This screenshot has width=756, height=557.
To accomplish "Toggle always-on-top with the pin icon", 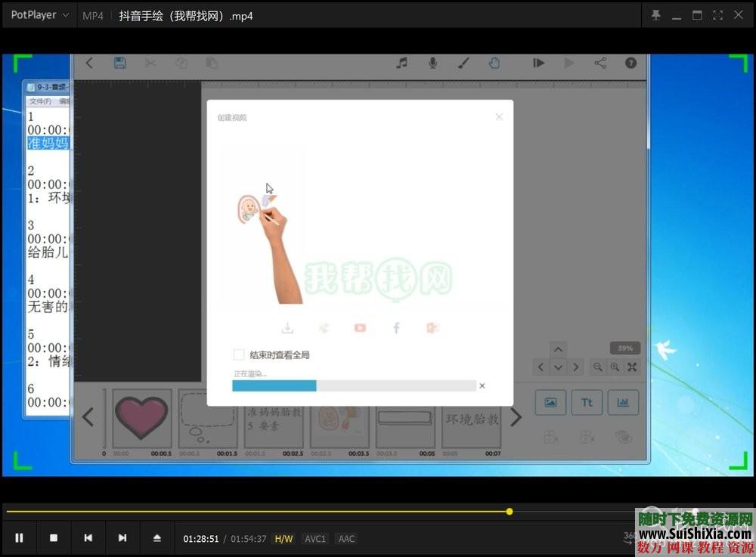I will click(656, 14).
